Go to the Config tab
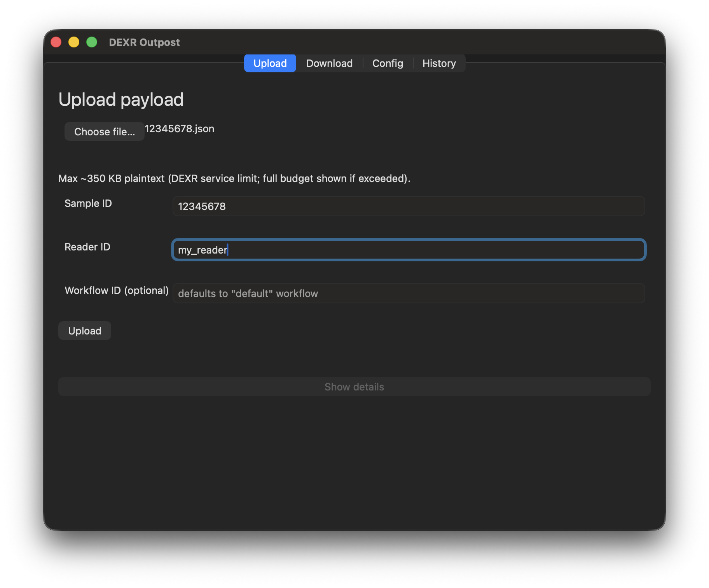The height and width of the screenshot is (588, 709). (x=388, y=63)
